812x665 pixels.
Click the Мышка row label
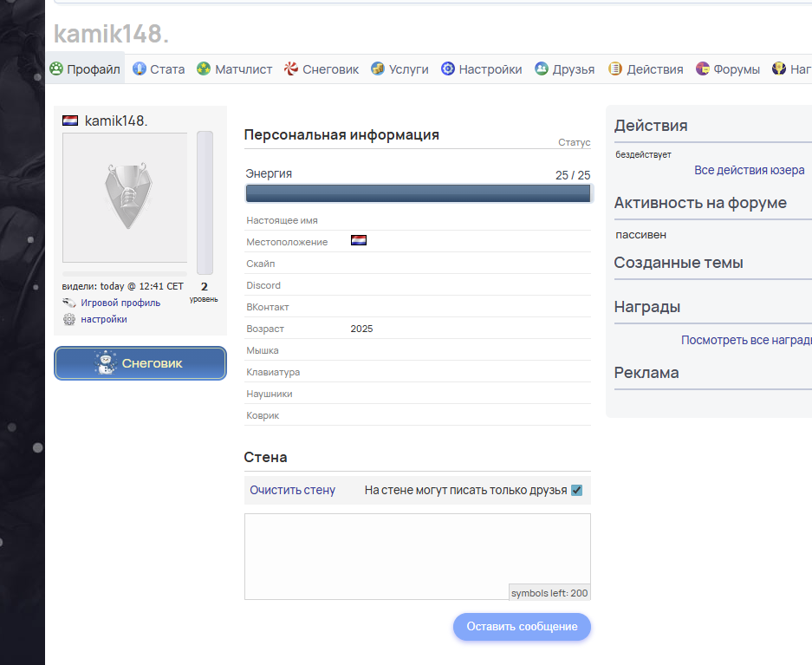262,350
